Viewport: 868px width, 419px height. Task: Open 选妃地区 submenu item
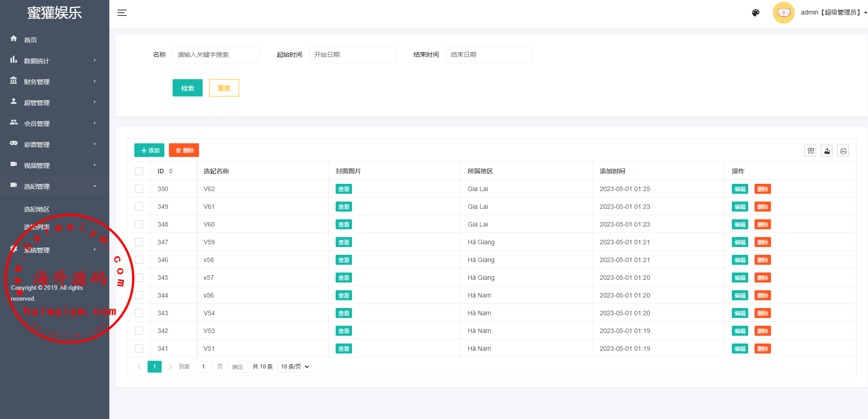point(37,209)
